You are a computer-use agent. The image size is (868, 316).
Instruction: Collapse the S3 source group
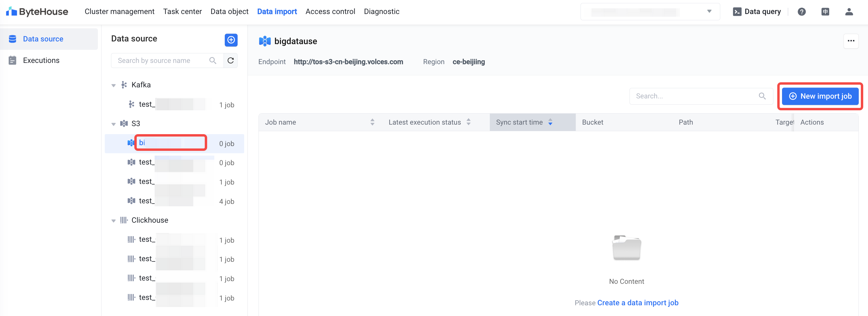pyautogui.click(x=113, y=124)
